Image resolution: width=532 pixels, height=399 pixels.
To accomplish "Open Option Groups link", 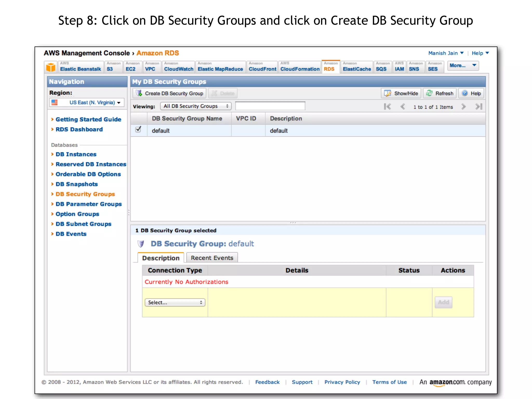I will point(77,214).
